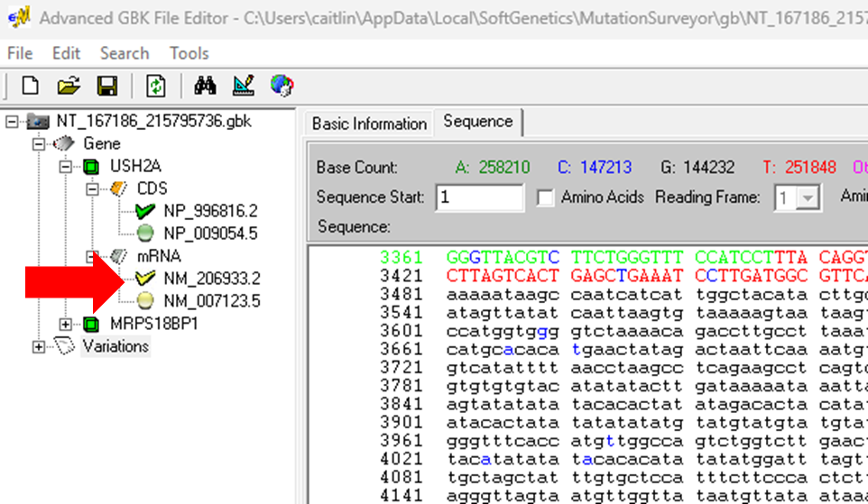Screen dimensions: 868x504
Task: Click the ruler and pencil tool icon
Action: [x=244, y=86]
